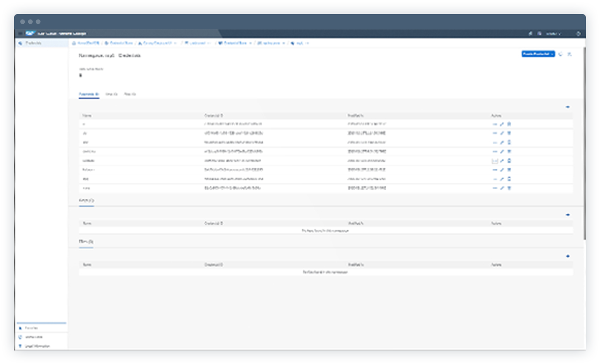Open the user profile dropdown in the header

(x=554, y=34)
